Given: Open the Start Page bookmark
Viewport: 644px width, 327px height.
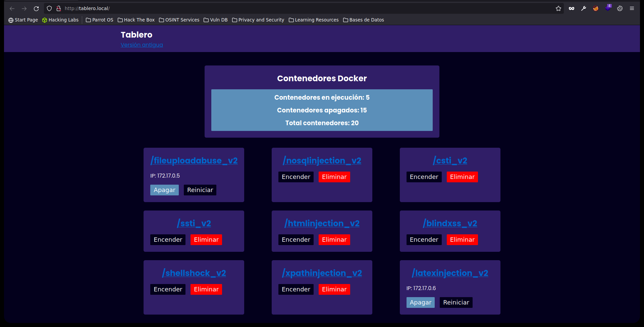Looking at the screenshot, I should tap(23, 20).
